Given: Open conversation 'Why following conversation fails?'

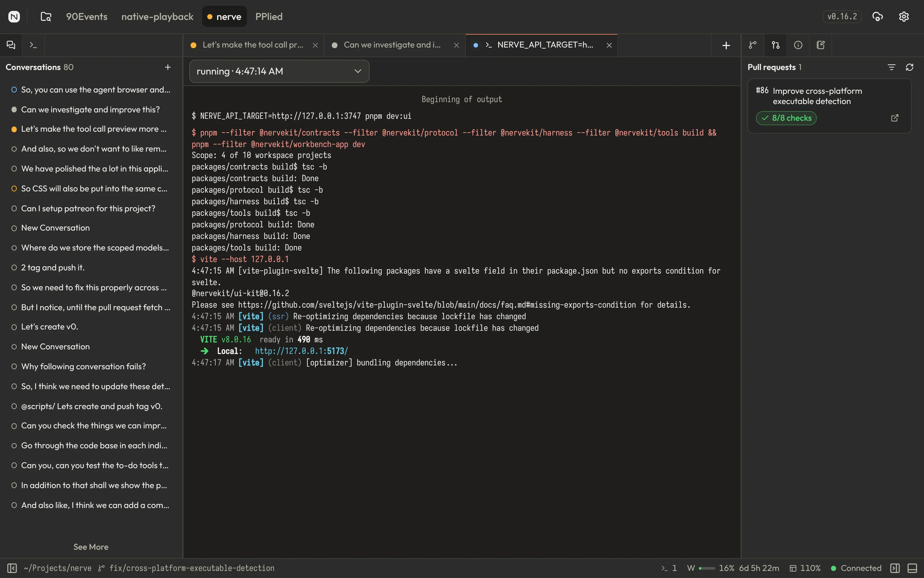Looking at the screenshot, I should pyautogui.click(x=91, y=367).
